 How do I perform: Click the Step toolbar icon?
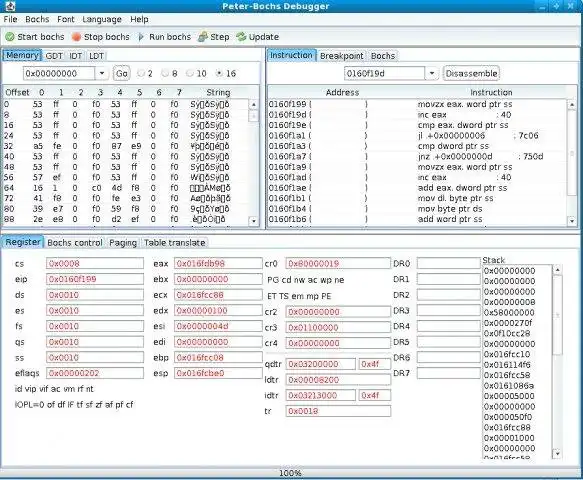pos(203,37)
